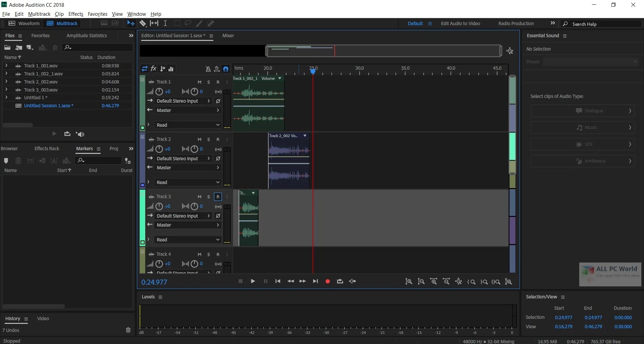Switch to the Effects Rack tab
Screen dimensions: 644x344
(x=47, y=149)
